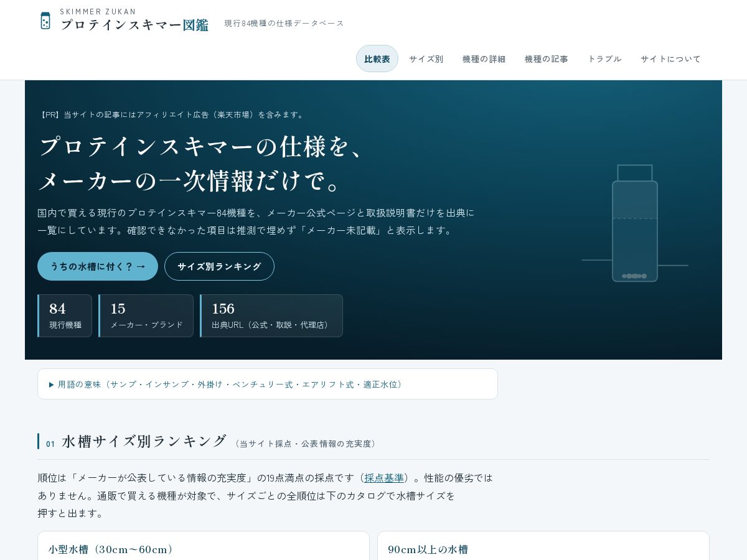Click the hero headline プロテインスキマーの仕様を
The height and width of the screenshot is (560, 747).
click(202, 147)
